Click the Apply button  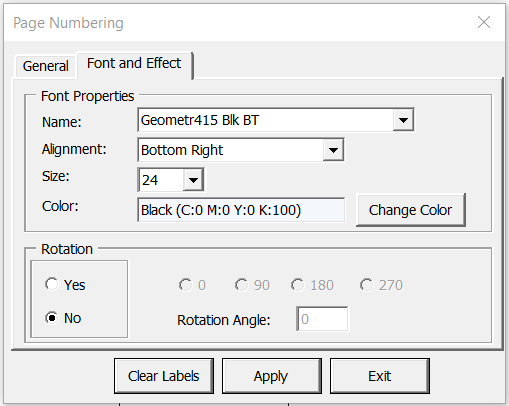pos(272,376)
